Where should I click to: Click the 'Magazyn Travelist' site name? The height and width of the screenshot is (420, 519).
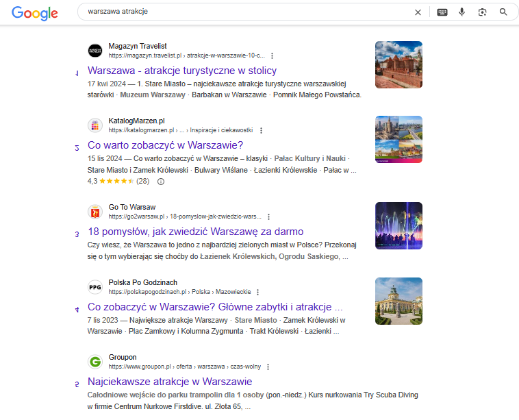pos(138,46)
